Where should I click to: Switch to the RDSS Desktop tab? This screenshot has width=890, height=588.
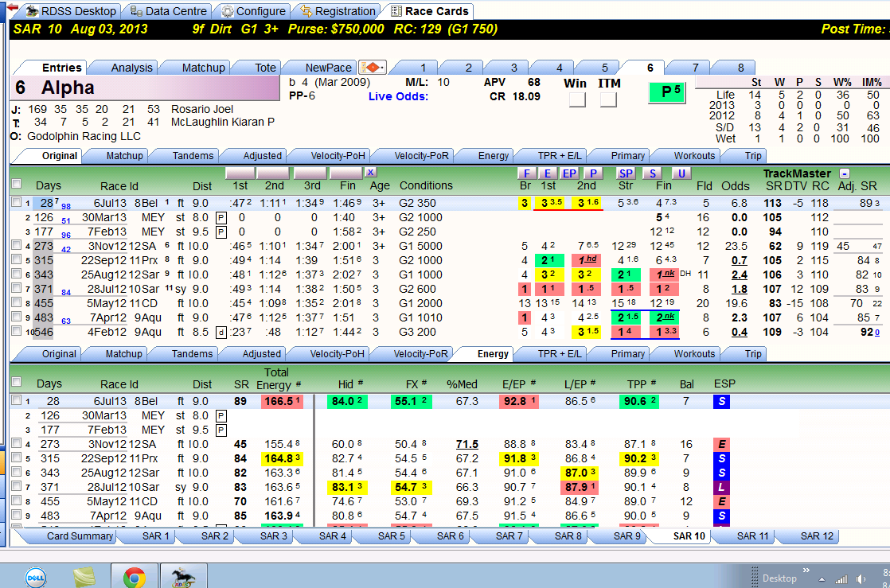72,11
